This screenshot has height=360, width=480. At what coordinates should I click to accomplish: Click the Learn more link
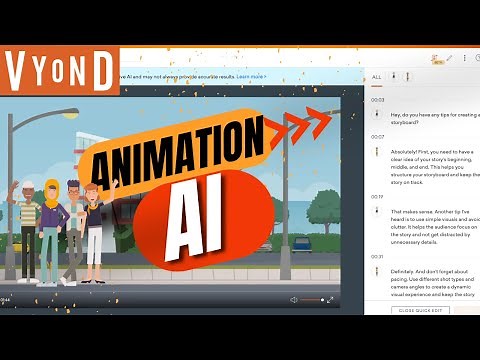[x=251, y=77]
